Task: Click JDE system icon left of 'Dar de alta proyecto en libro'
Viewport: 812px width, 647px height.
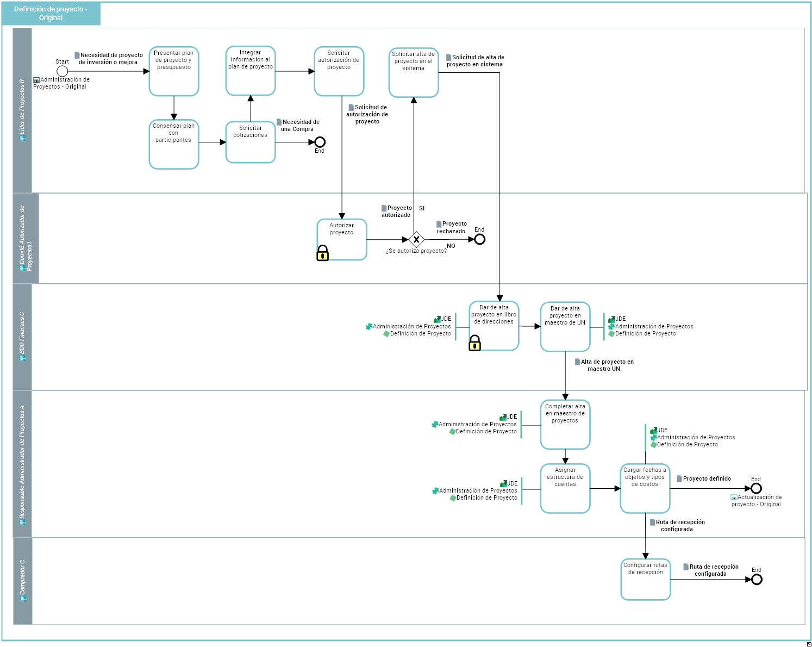Action: coord(437,319)
